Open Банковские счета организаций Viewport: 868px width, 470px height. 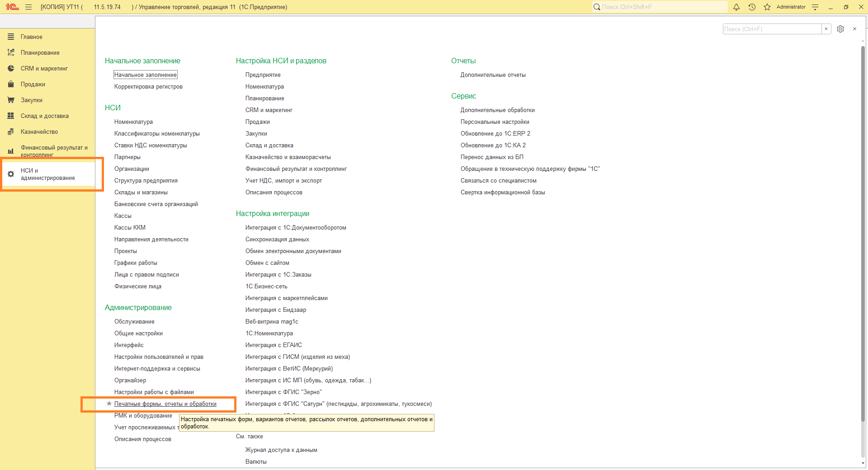pos(156,204)
